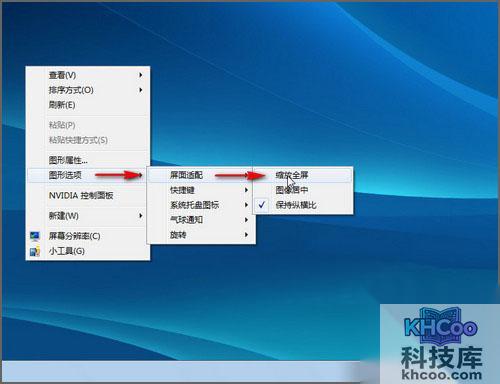Click the monitor icon beside 屏幕分辨率
The image size is (500, 384).
[35, 236]
